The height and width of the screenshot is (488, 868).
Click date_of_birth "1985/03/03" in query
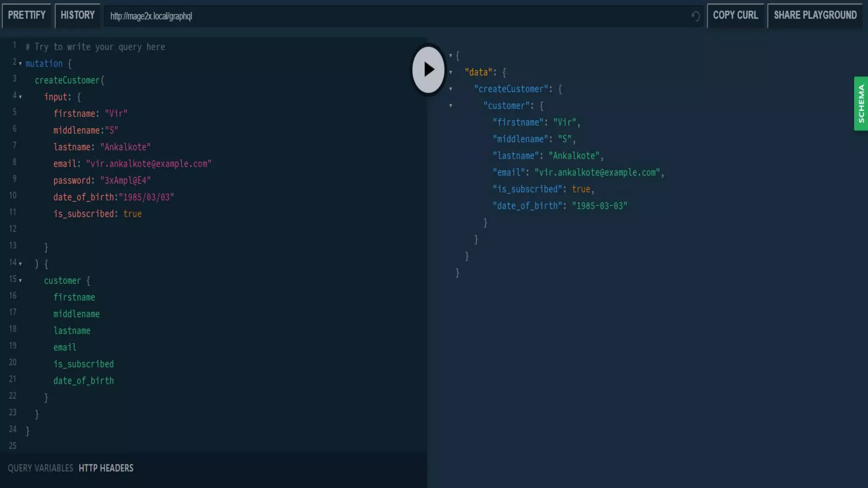[x=114, y=197]
